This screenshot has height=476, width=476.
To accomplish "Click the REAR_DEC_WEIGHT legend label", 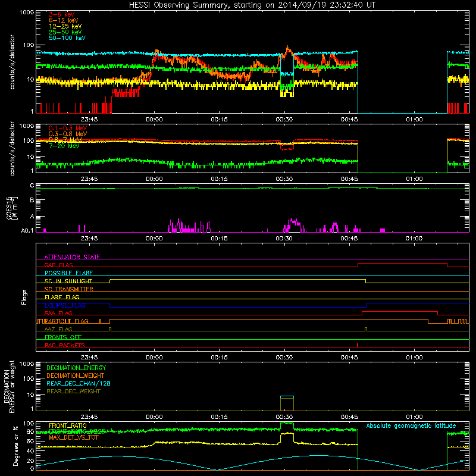I will 73,392.
